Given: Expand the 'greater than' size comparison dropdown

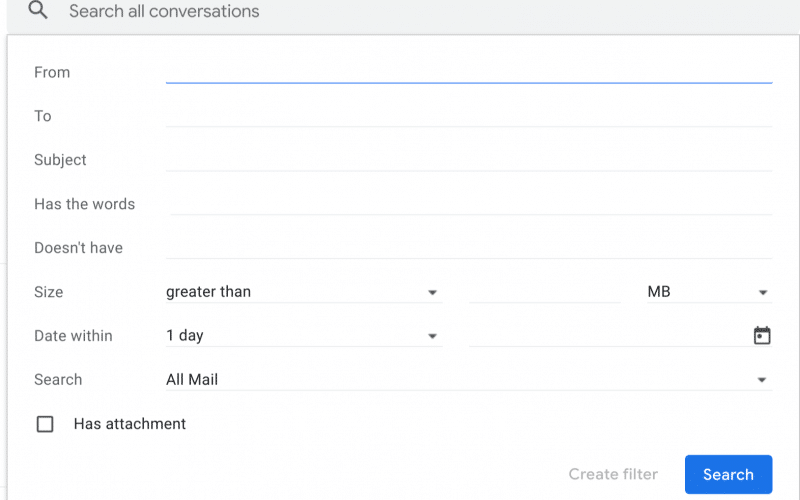Looking at the screenshot, I should coord(303,292).
